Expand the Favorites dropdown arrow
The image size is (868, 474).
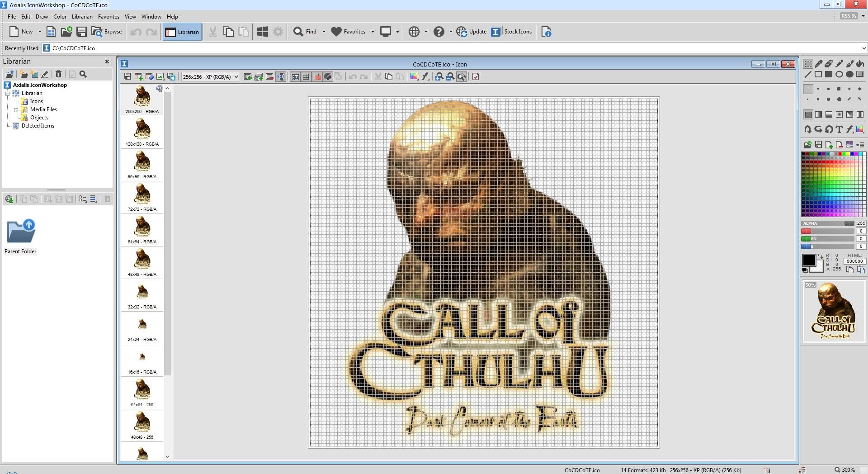(x=373, y=32)
